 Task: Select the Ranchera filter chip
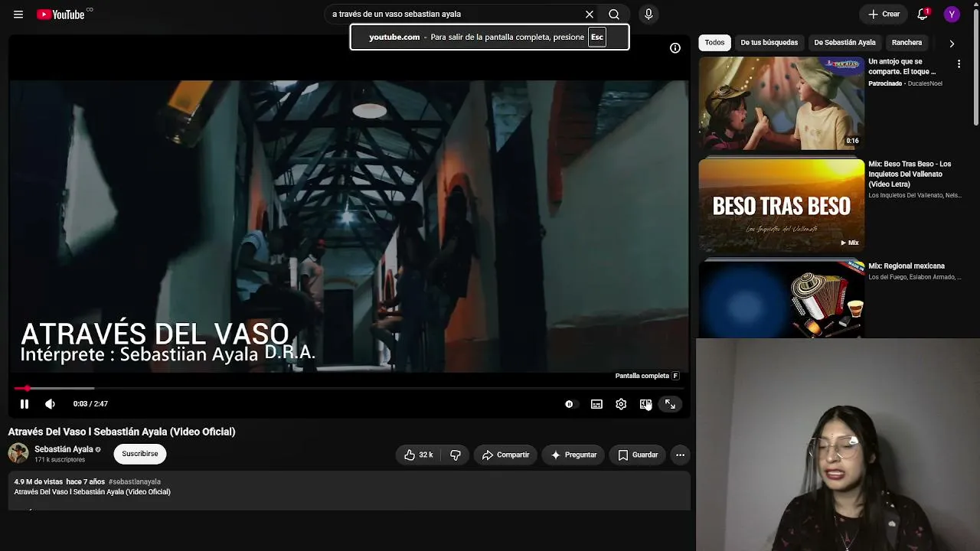tap(906, 43)
